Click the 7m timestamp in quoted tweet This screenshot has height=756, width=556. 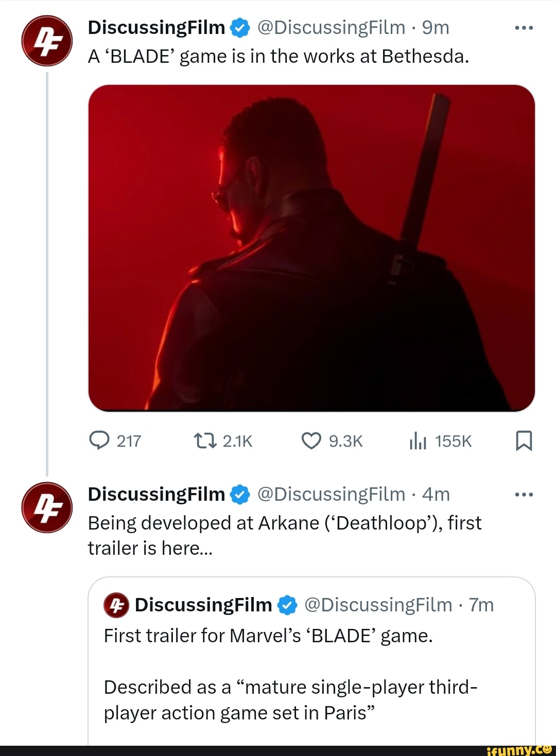(481, 605)
